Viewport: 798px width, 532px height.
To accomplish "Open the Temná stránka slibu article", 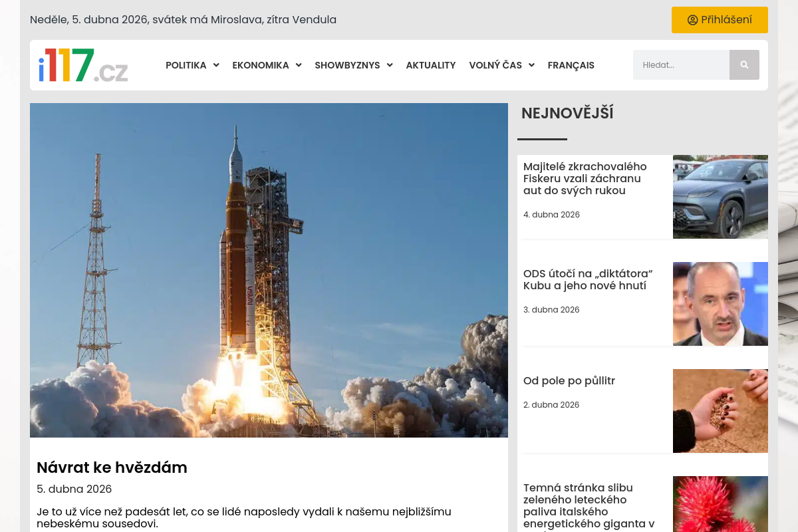I will (x=589, y=505).
